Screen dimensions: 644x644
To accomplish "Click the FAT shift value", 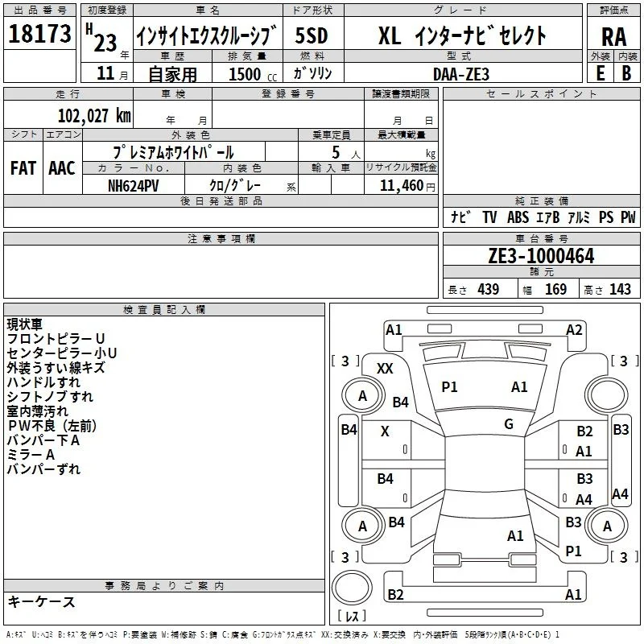I will tap(23, 168).
